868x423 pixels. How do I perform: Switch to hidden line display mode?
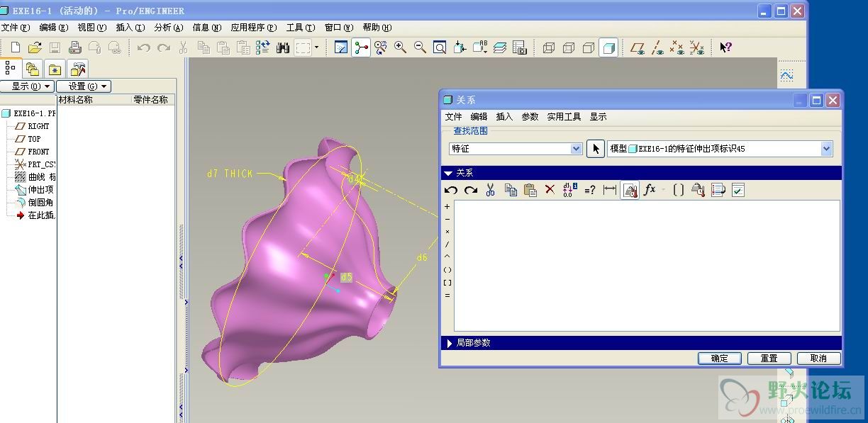click(x=568, y=47)
